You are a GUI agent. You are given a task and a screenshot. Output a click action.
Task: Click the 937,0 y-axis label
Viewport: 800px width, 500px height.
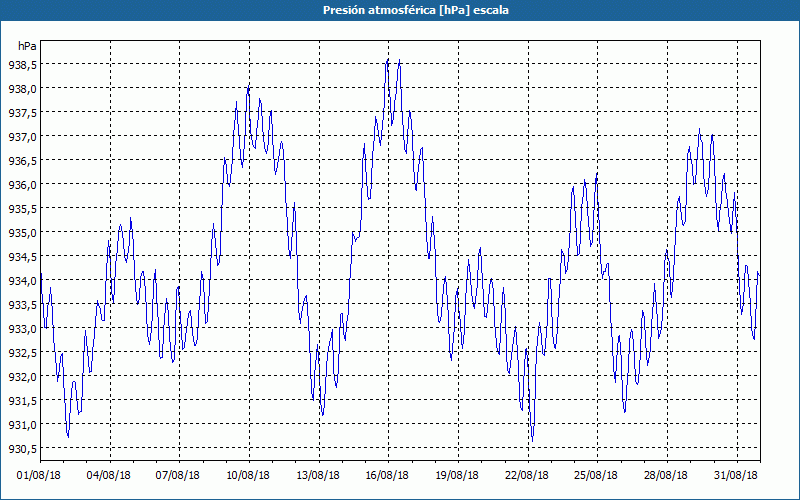tap(22, 137)
